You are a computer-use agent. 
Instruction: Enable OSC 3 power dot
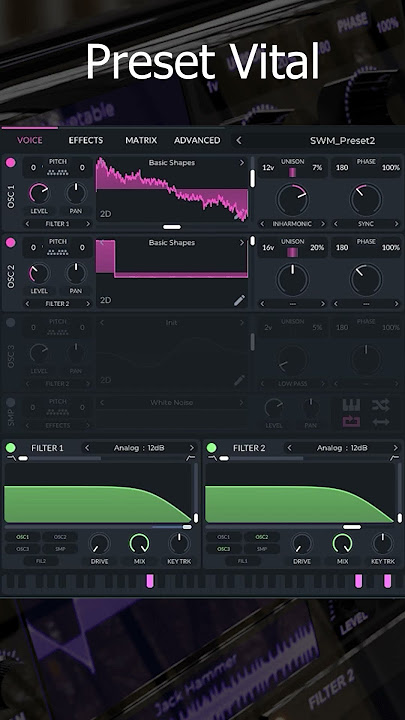coord(11,323)
